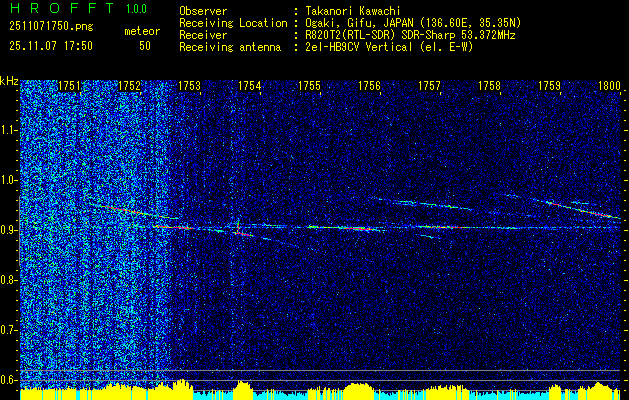This screenshot has height=400, width=629.
Task: Click the 1755 time marker
Action: point(310,86)
